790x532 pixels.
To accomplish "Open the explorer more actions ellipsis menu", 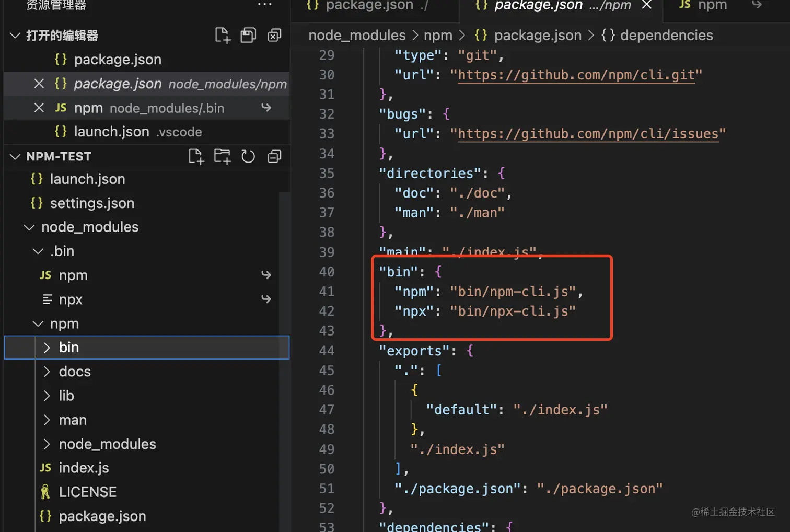I will coord(264,5).
